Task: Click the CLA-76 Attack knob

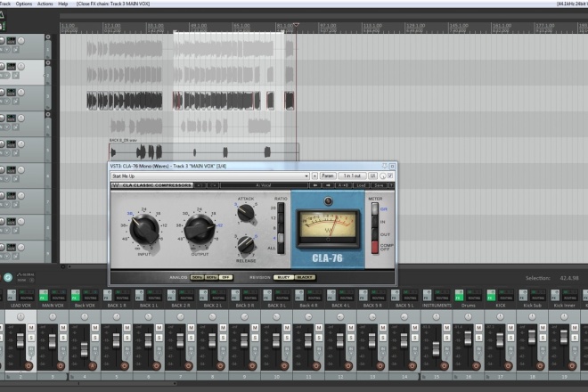Action: point(246,212)
